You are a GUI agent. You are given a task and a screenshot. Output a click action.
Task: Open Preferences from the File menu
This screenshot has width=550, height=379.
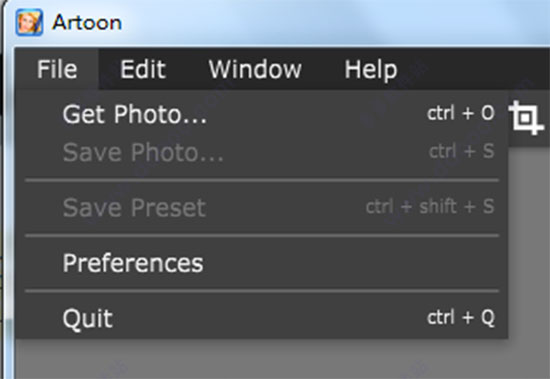(x=261, y=262)
